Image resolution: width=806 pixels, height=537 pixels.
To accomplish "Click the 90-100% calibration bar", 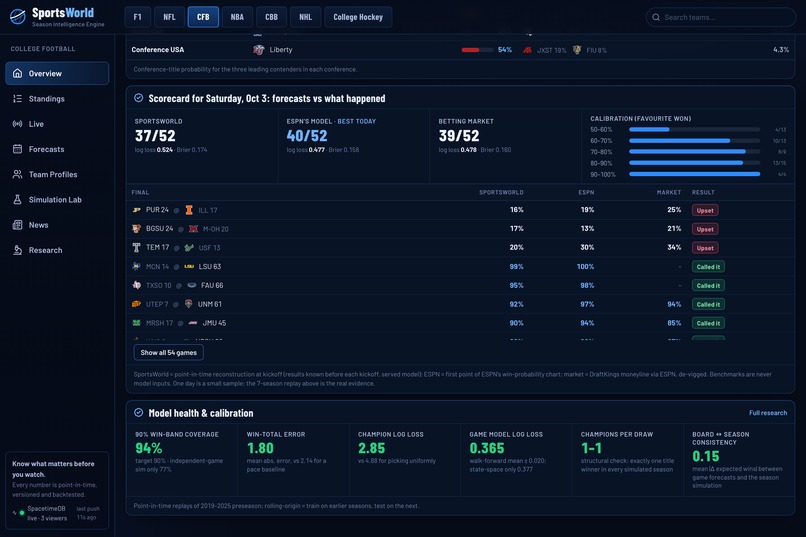I will 694,174.
